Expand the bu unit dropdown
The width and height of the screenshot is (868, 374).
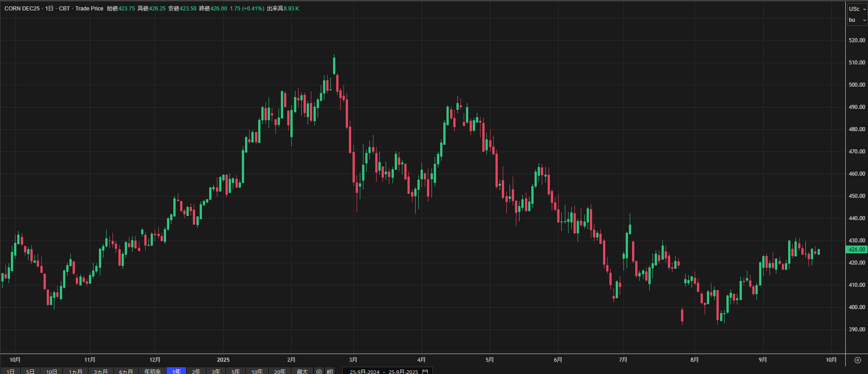click(857, 20)
